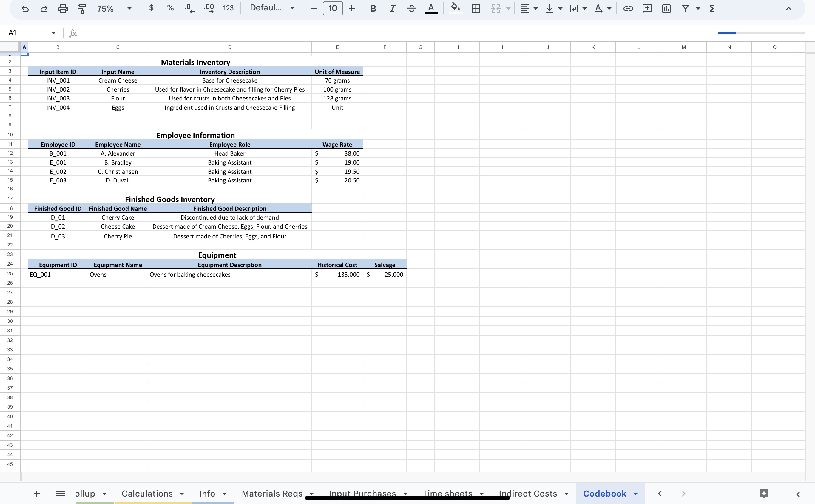Undo the last action

click(25, 8)
